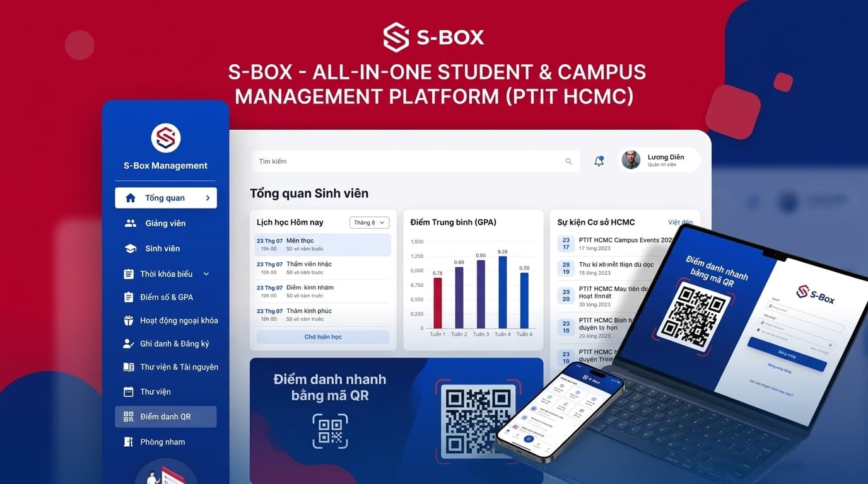Click the Tuần 3 GPA bar

coord(481,294)
